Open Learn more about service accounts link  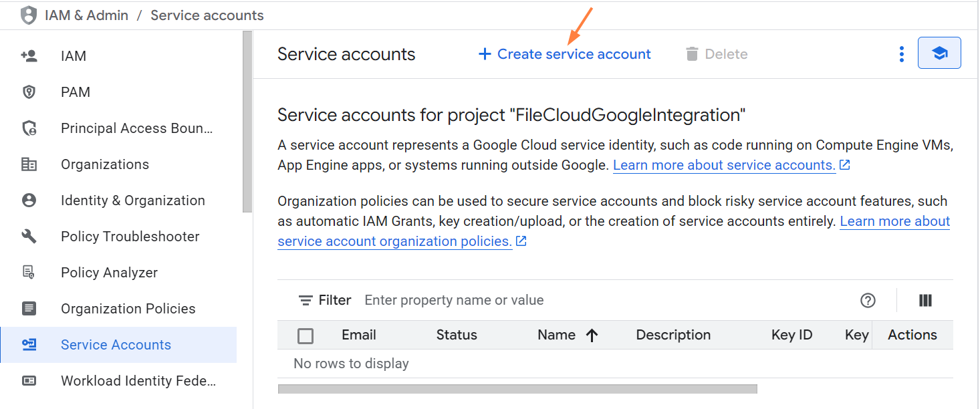pos(724,165)
